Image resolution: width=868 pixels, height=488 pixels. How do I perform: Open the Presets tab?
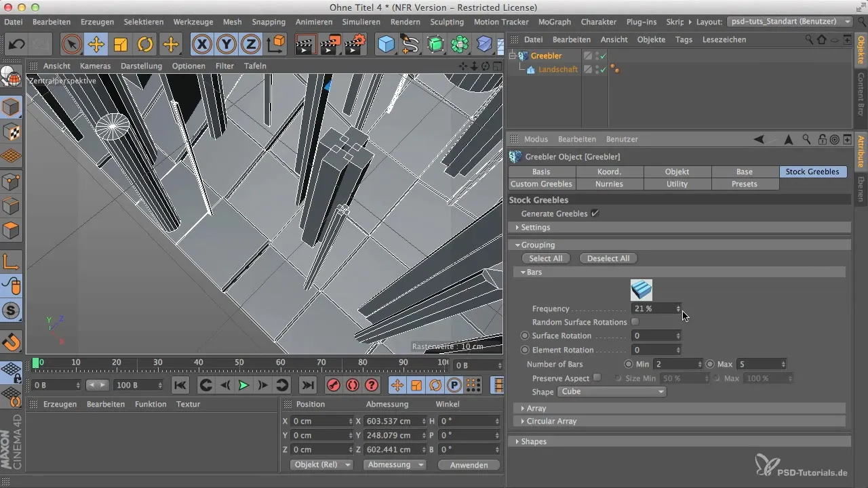coord(745,184)
